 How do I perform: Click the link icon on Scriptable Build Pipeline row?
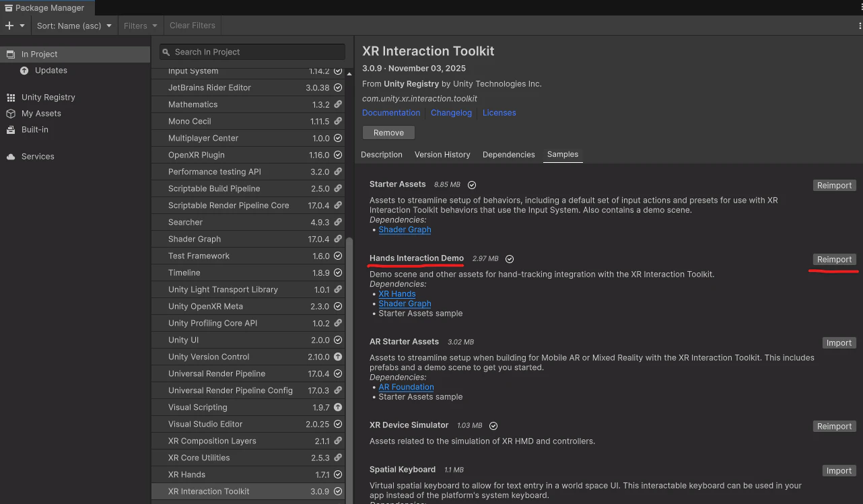(338, 188)
